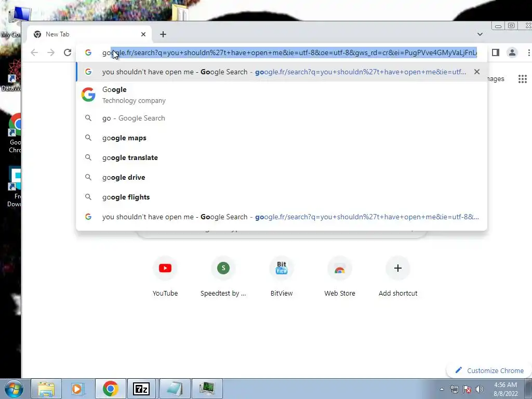Choose "go - Google Search" suggestion
Screen dimensions: 532x399
tap(282, 118)
